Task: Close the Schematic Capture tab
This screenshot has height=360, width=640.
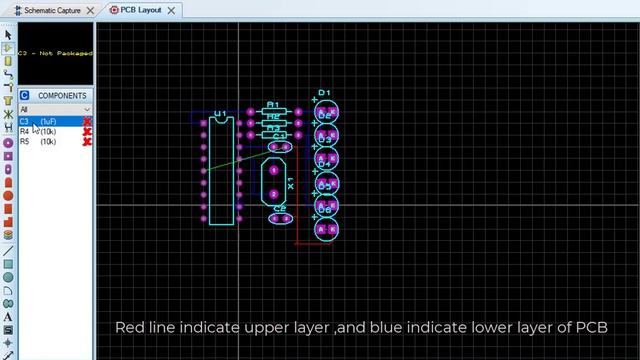Action: pos(90,11)
